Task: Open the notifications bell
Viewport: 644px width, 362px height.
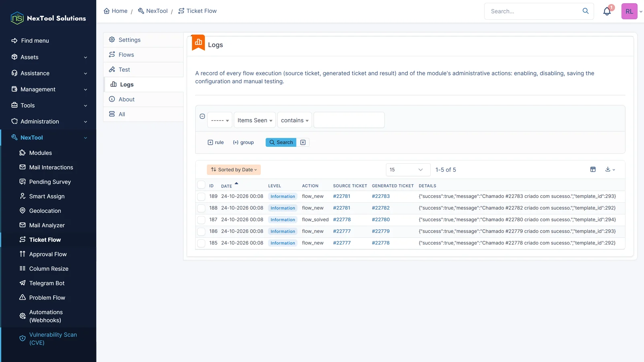Action: (x=607, y=11)
